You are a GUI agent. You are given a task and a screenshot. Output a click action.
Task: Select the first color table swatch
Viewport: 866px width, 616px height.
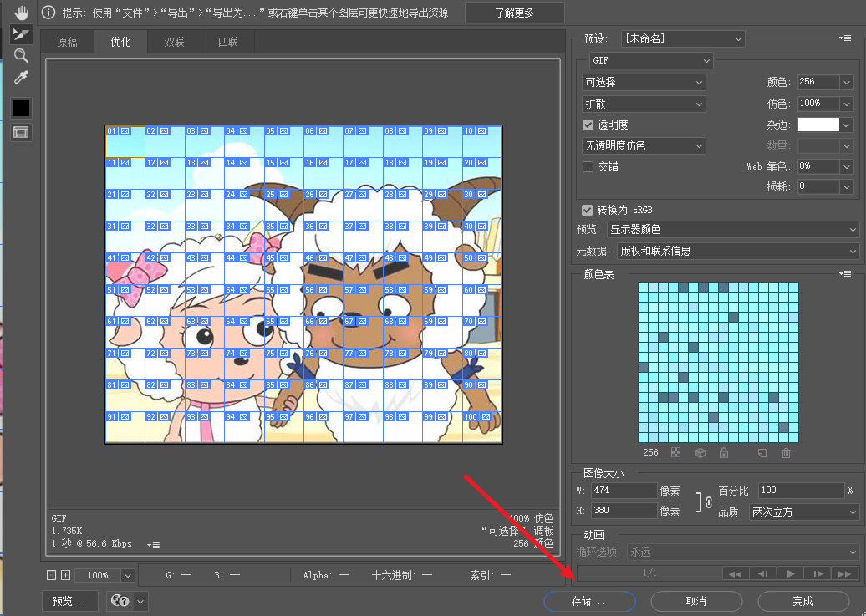(644, 288)
